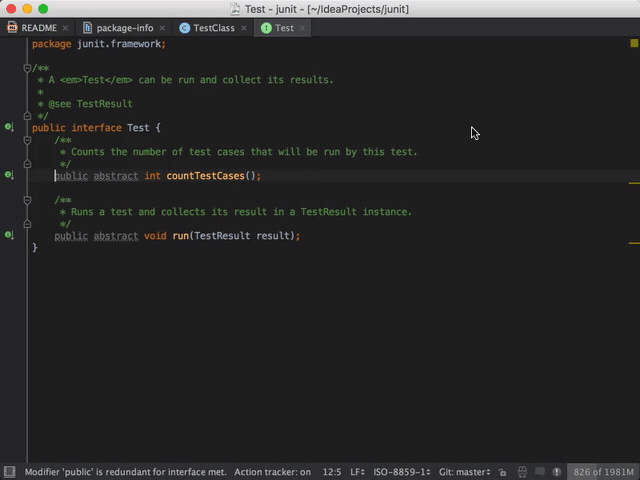Click the 'public' modifier before countTestCases

[x=71, y=176]
